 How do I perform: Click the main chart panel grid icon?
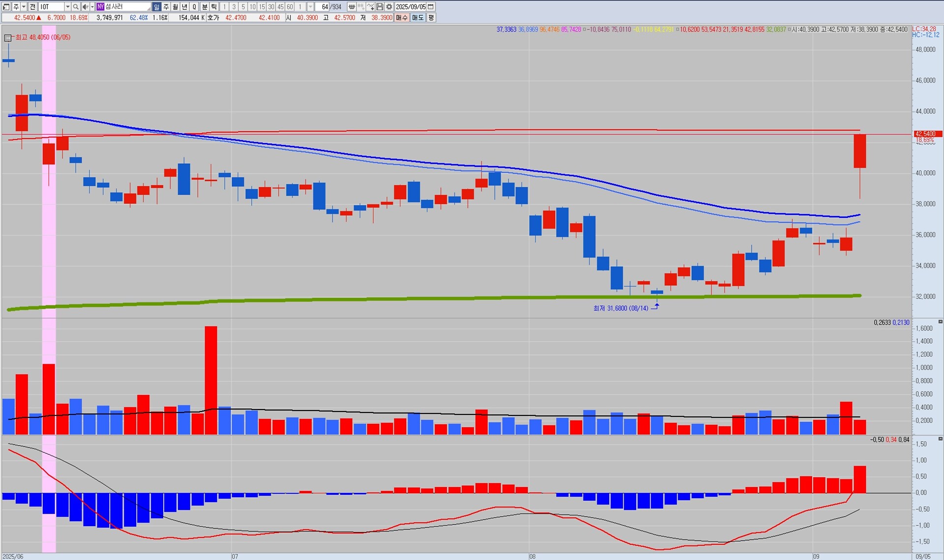point(7,38)
